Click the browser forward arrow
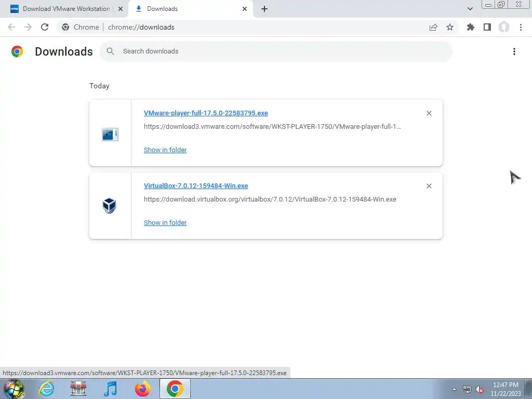This screenshot has width=532, height=399. pos(28,27)
